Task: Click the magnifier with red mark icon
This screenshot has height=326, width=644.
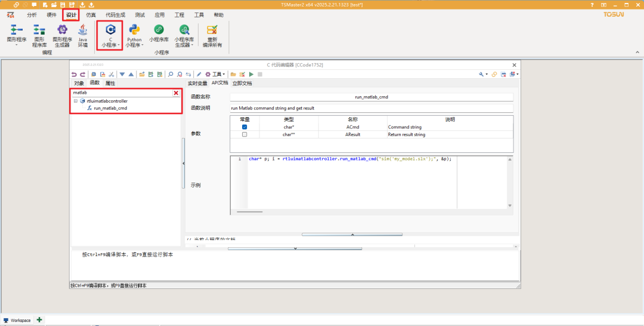Action: tap(179, 75)
